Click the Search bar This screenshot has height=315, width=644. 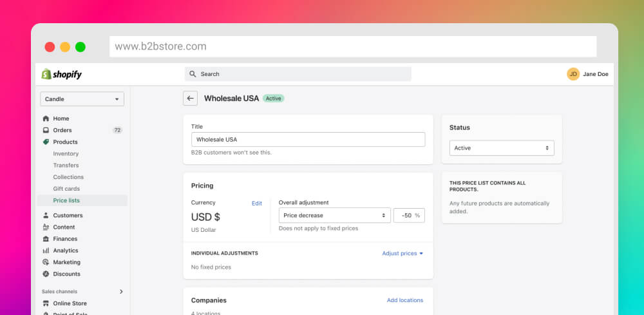point(298,74)
